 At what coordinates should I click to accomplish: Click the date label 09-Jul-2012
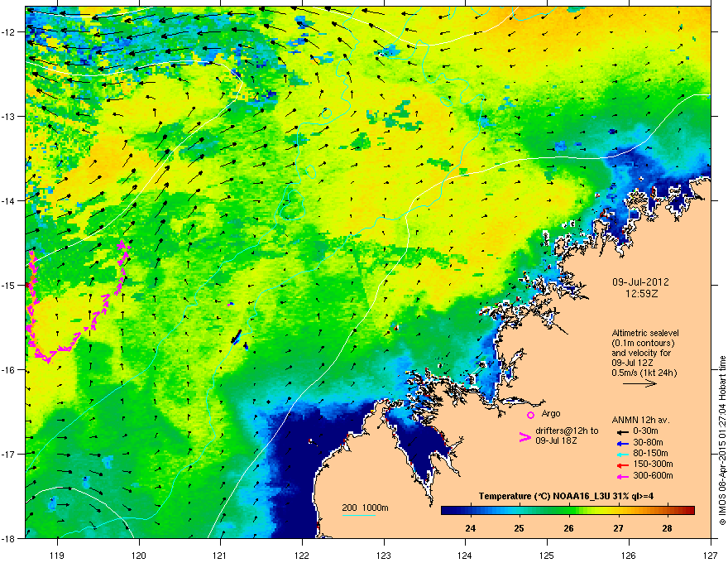pyautogui.click(x=640, y=282)
